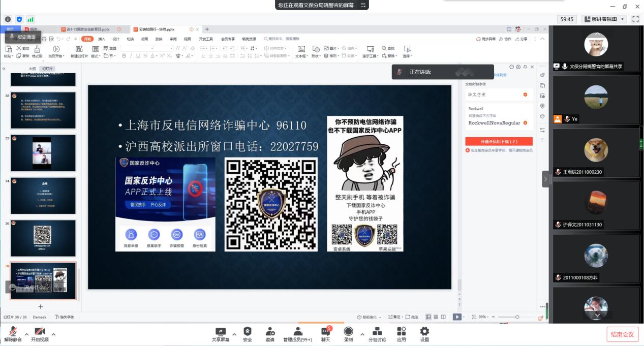Switch to the 插入 ribbon tab

click(x=102, y=39)
